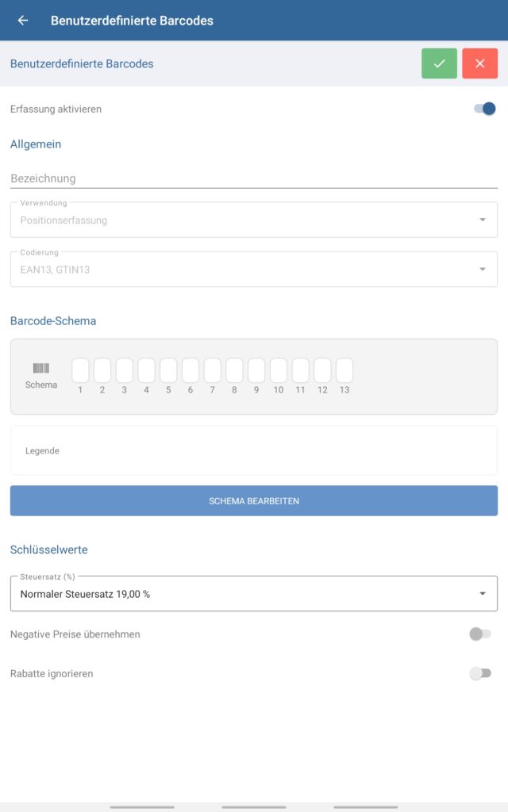Enable Negative Preise übernehmen switch
Image resolution: width=508 pixels, height=812 pixels.
(479, 634)
